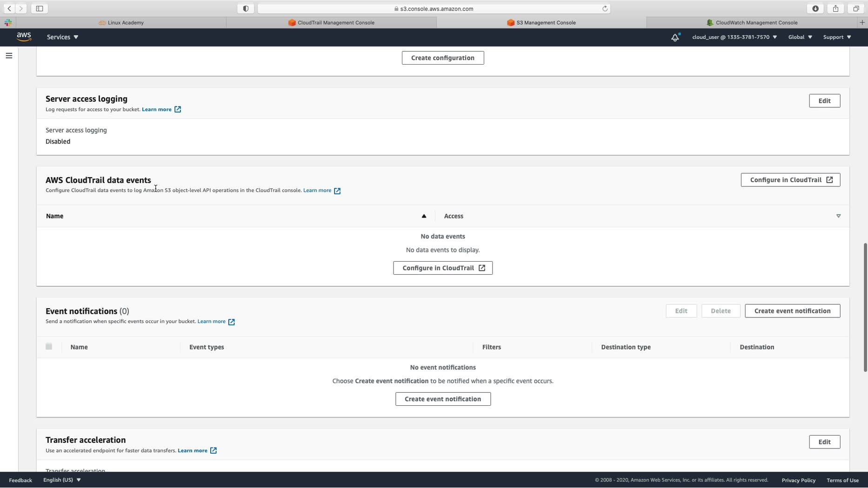This screenshot has width=868, height=488.
Task: Open Learn more link for Event notifications
Action: [x=211, y=322]
